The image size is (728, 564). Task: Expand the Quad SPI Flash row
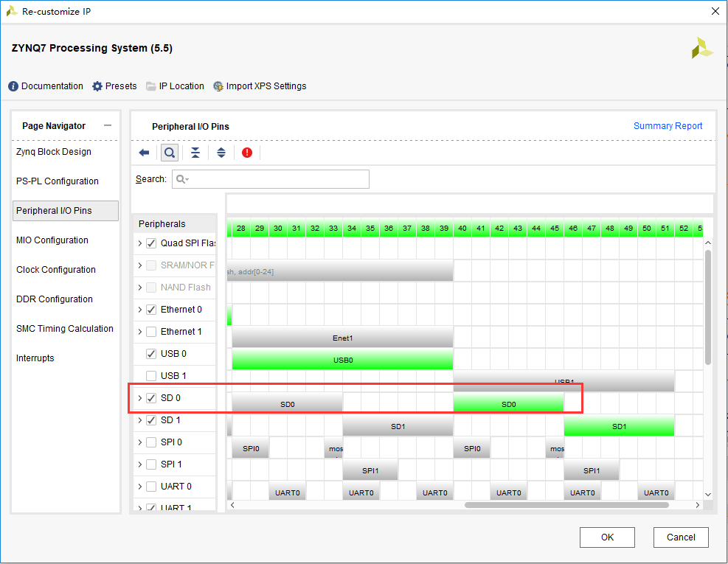pos(139,243)
